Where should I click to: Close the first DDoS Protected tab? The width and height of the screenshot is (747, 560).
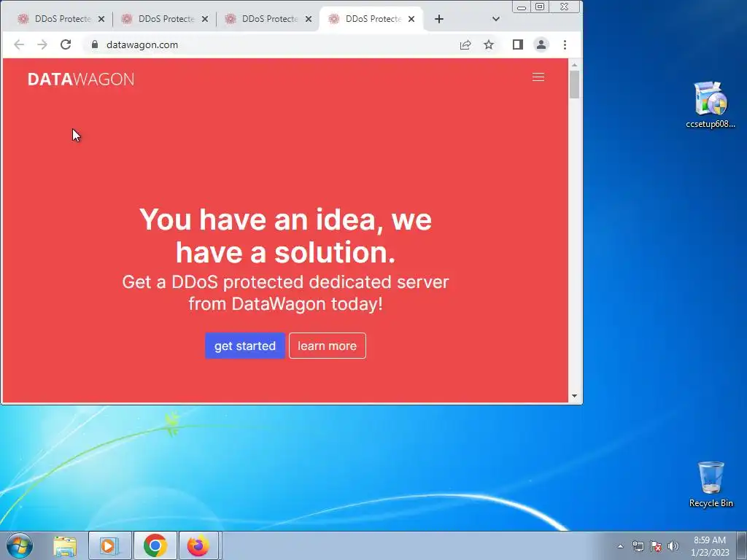pyautogui.click(x=101, y=19)
